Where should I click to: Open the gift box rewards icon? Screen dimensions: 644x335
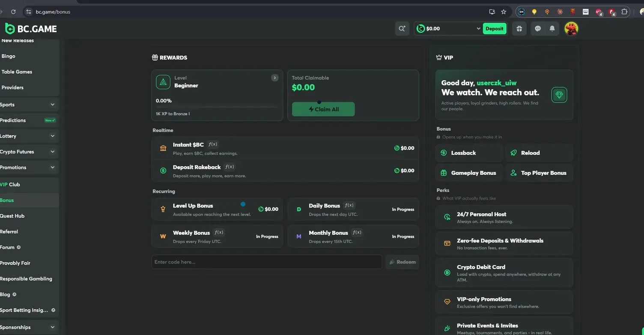519,29
